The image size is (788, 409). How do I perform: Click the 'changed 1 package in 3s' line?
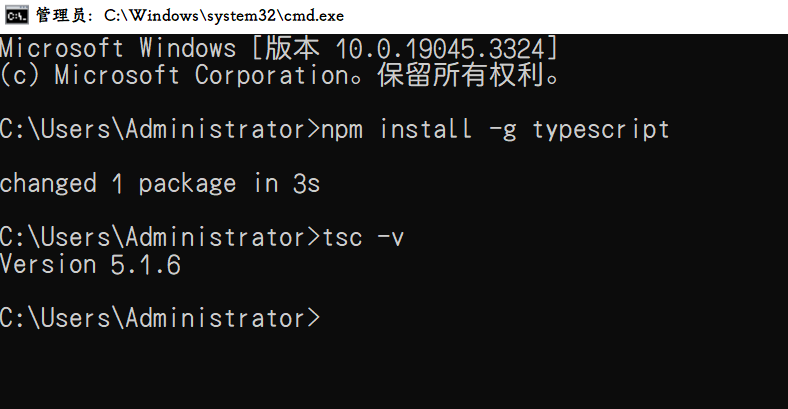[x=160, y=184]
